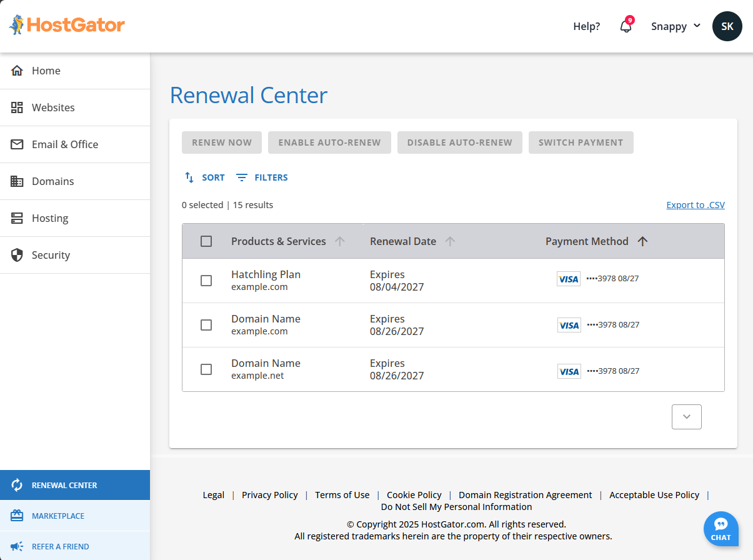Click the Enable Auto-Renew button

329,142
